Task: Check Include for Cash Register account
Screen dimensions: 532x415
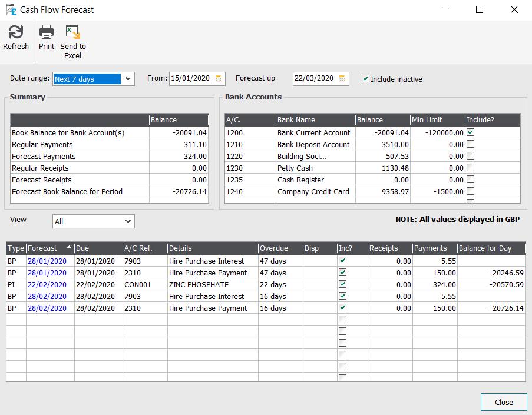Action: click(470, 180)
